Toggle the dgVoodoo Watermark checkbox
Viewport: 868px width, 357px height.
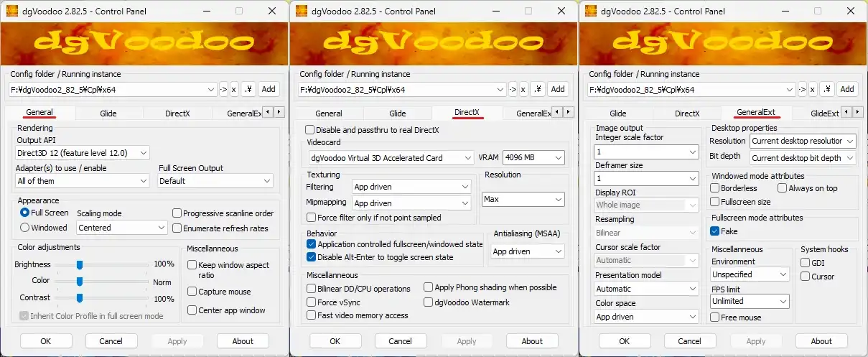click(429, 302)
